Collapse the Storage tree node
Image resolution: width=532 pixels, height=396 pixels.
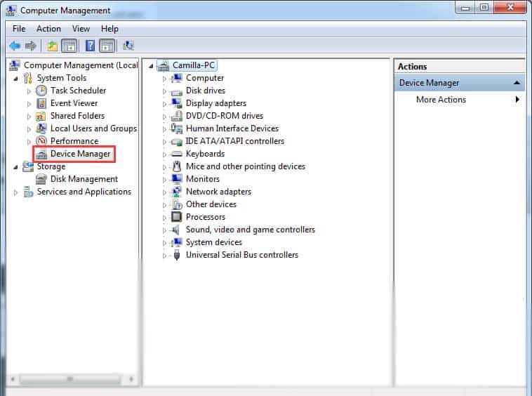(x=15, y=167)
